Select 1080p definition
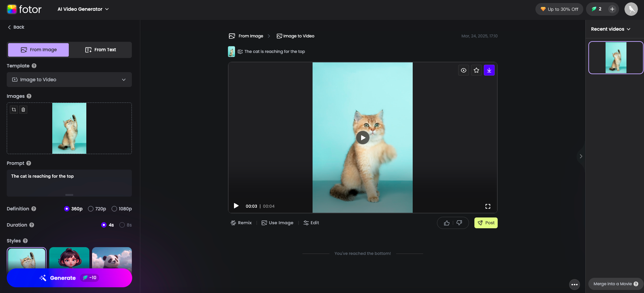 pos(122,209)
